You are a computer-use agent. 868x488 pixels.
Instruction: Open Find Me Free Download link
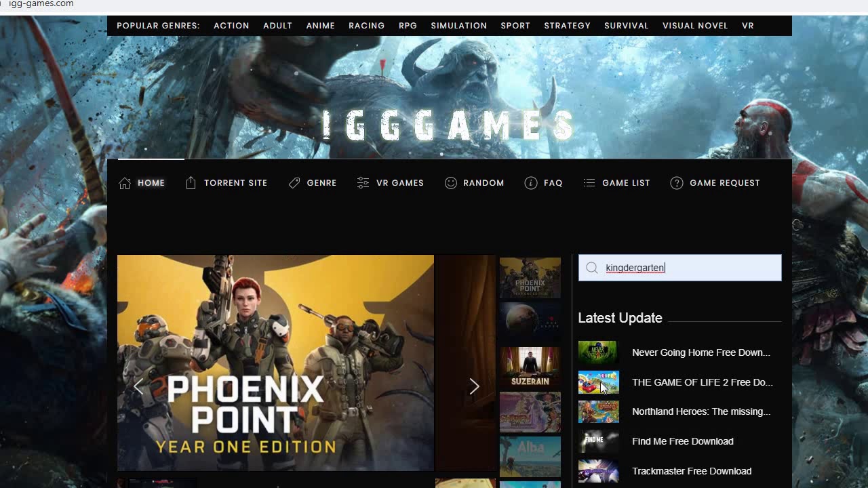point(683,441)
